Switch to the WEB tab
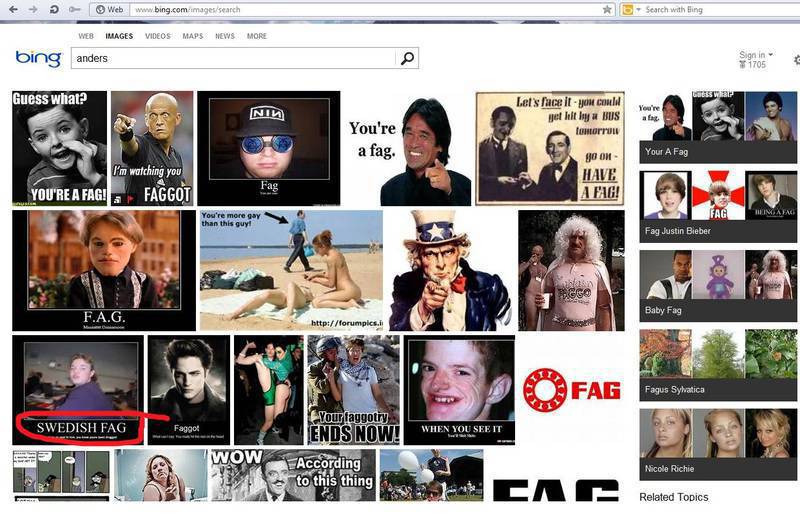The image size is (800, 531). point(86,36)
